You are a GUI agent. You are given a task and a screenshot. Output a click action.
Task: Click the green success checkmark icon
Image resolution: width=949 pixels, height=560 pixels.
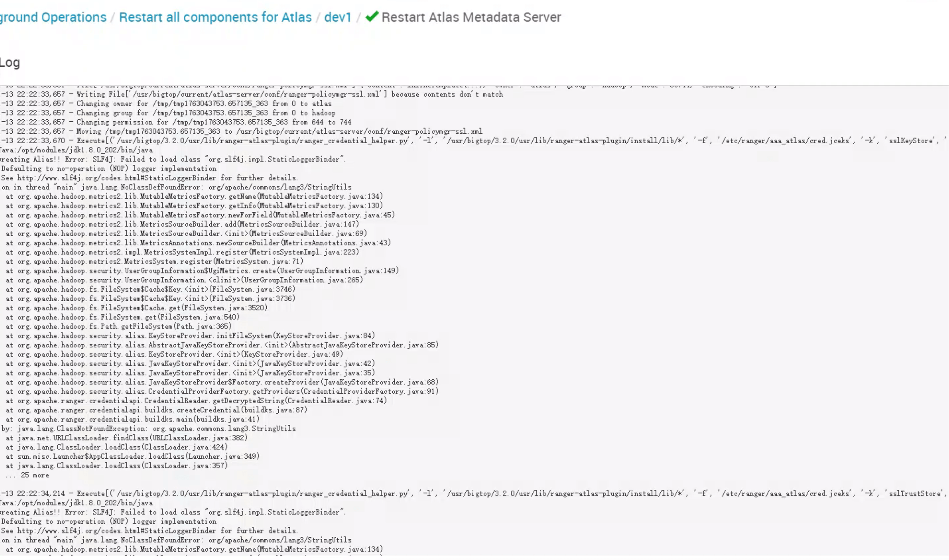372,17
